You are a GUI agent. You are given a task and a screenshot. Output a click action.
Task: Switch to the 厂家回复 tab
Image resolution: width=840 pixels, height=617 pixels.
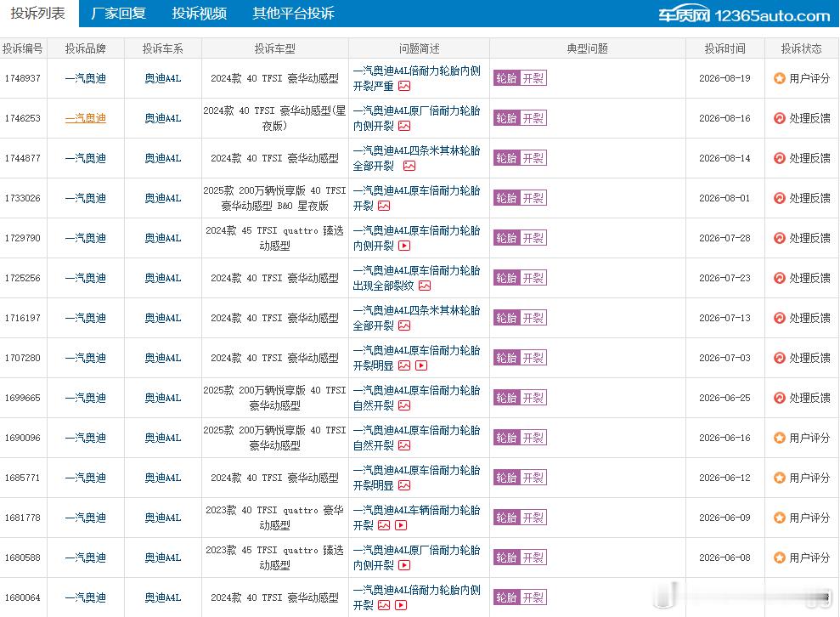[x=118, y=13]
